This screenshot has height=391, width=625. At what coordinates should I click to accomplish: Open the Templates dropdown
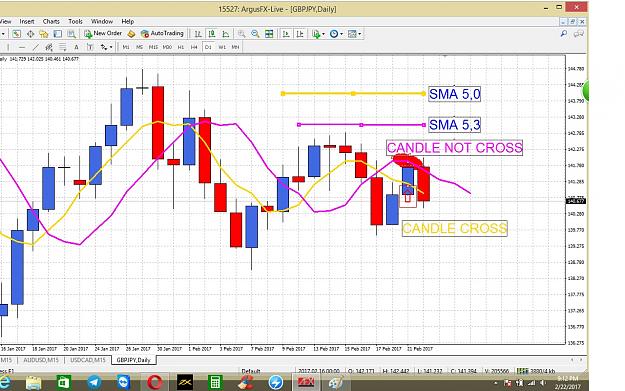[x=354, y=34]
